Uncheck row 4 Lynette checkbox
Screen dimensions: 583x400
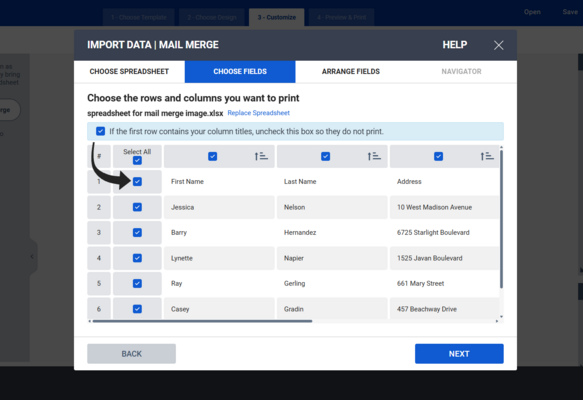(137, 258)
